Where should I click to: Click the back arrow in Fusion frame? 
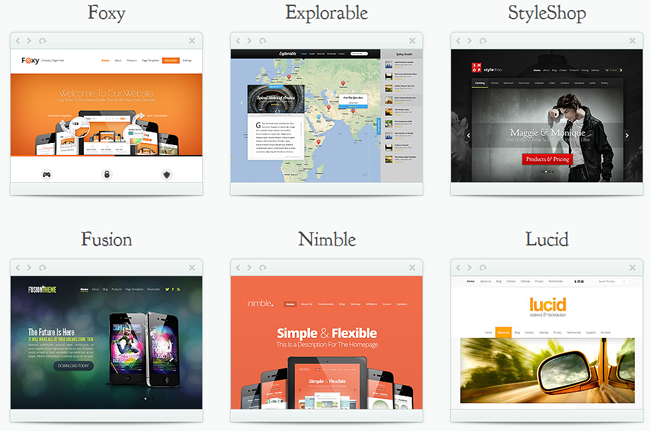pyautogui.click(x=18, y=268)
